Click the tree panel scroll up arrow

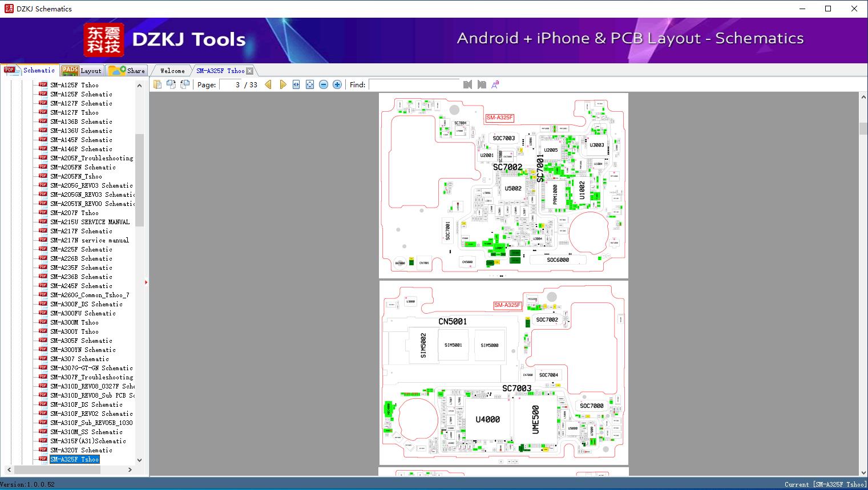[139, 86]
